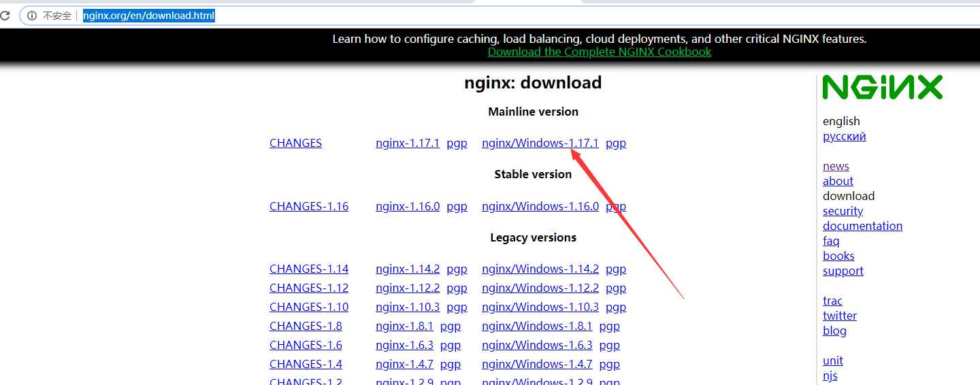
Task: Open pgp link beside nginx/Windows-1.12.2
Action: [616, 288]
